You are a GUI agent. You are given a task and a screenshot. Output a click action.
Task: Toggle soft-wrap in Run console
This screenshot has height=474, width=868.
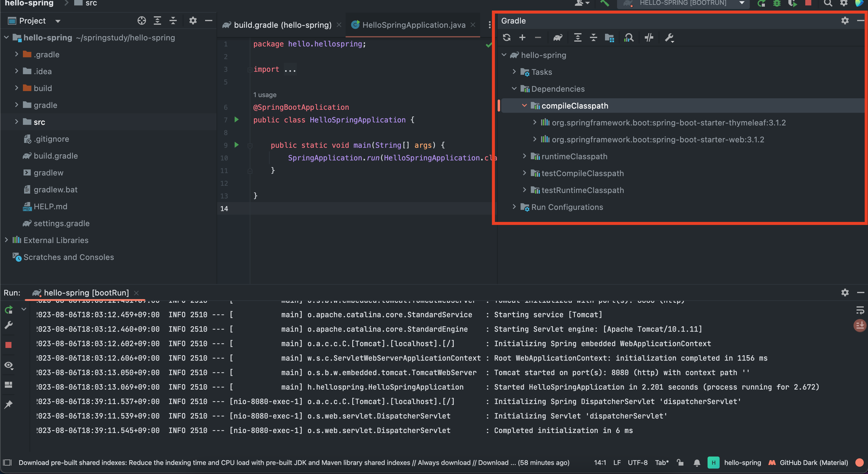(x=860, y=310)
